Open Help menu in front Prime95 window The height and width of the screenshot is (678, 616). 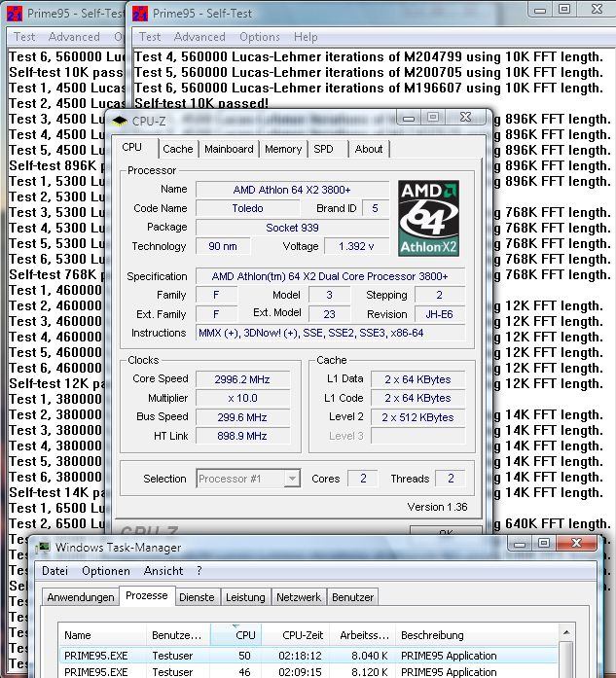point(306,37)
